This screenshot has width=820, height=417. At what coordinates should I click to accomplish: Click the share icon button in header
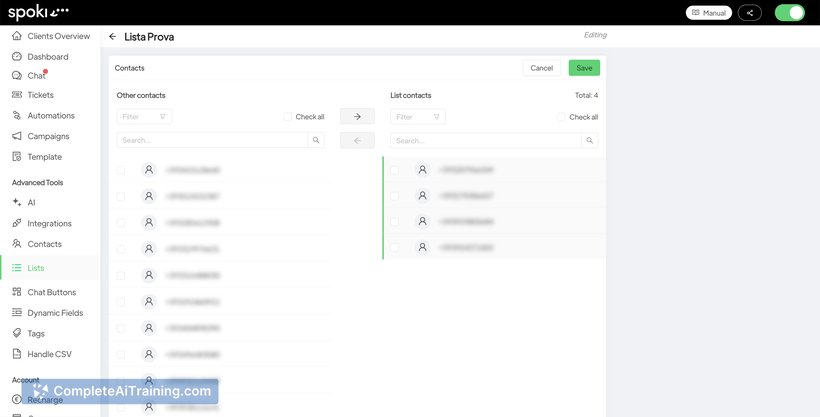pyautogui.click(x=749, y=13)
